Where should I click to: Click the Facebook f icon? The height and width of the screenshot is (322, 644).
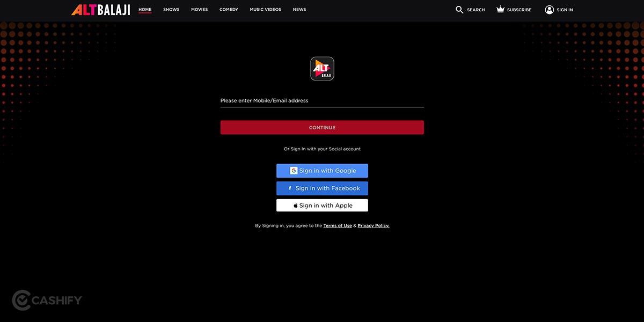click(290, 188)
